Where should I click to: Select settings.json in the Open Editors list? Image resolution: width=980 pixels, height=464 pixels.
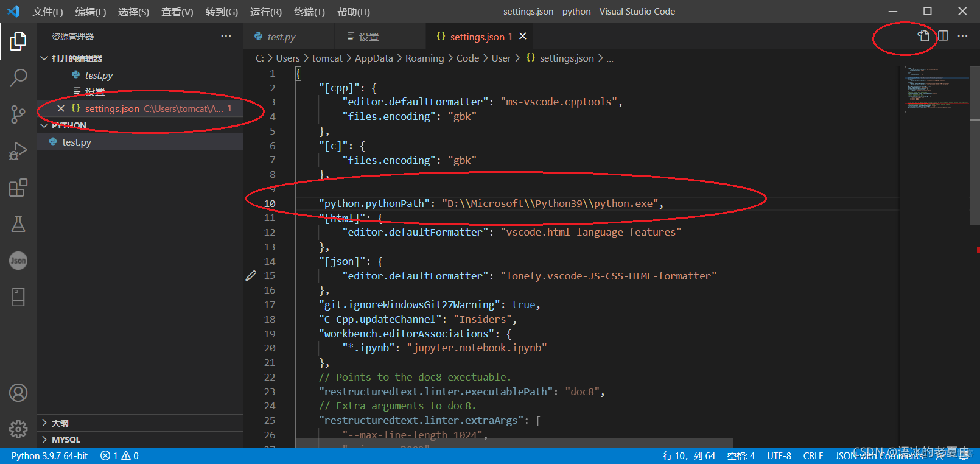point(140,108)
